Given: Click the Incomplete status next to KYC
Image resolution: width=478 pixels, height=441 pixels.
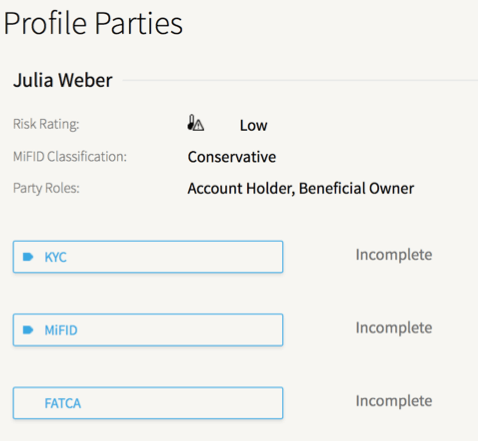Looking at the screenshot, I should [394, 255].
